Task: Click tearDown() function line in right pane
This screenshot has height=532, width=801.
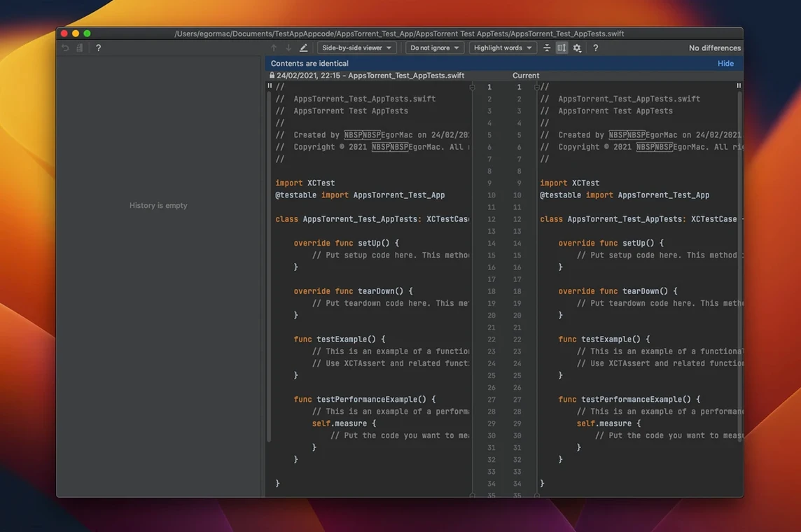Action: click(x=618, y=291)
